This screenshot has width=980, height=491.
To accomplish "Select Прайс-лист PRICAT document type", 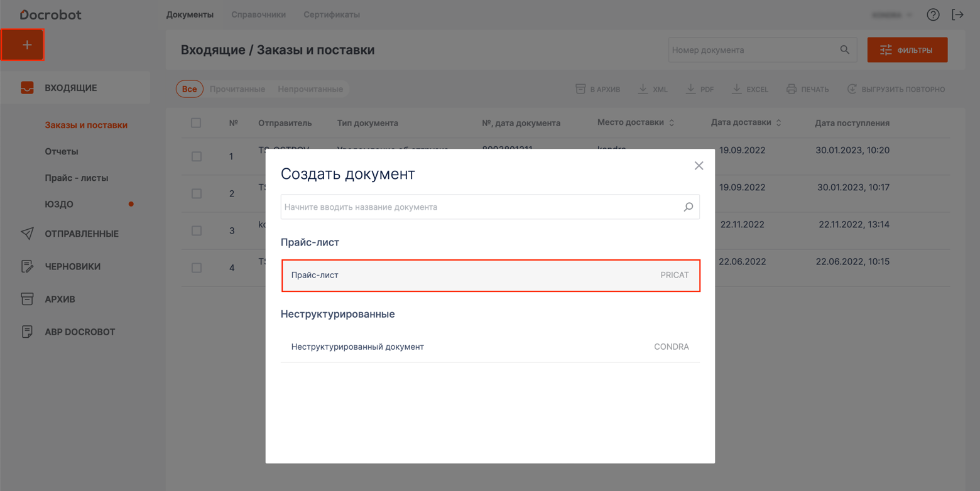I will click(490, 275).
